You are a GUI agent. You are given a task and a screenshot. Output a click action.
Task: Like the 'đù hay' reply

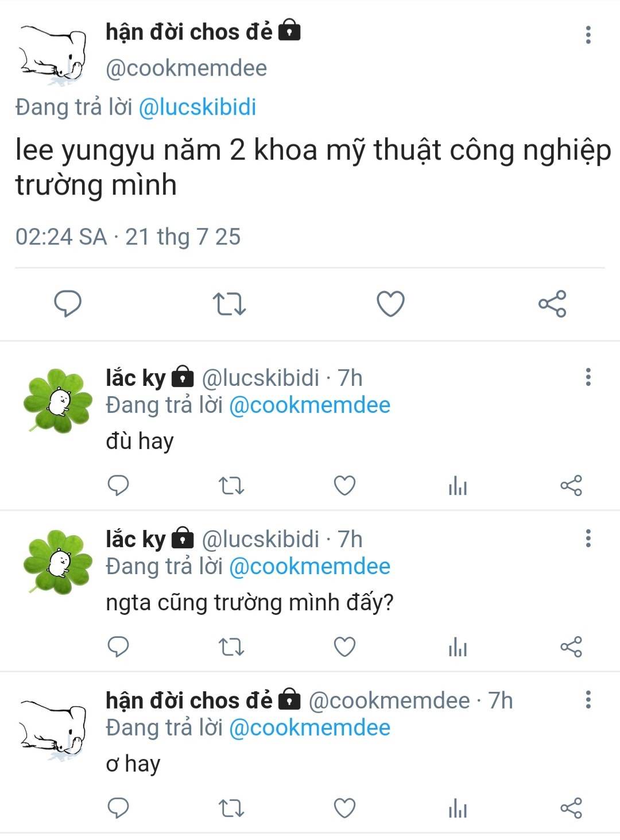344,486
